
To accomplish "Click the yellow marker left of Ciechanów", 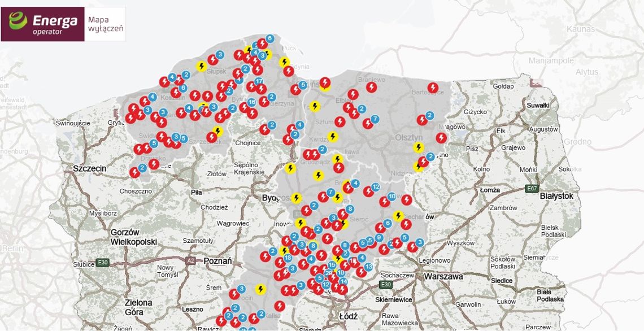I will (398, 216).
